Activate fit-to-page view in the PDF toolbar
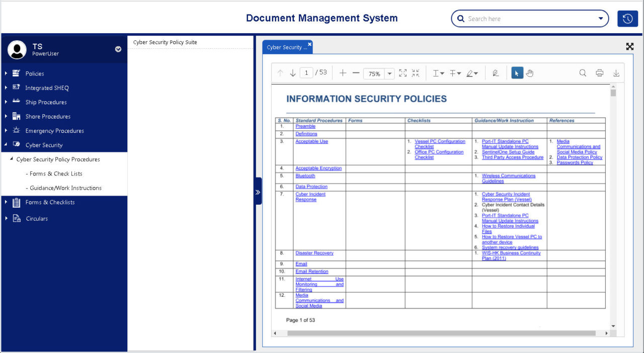This screenshot has height=353, width=644. tap(403, 72)
